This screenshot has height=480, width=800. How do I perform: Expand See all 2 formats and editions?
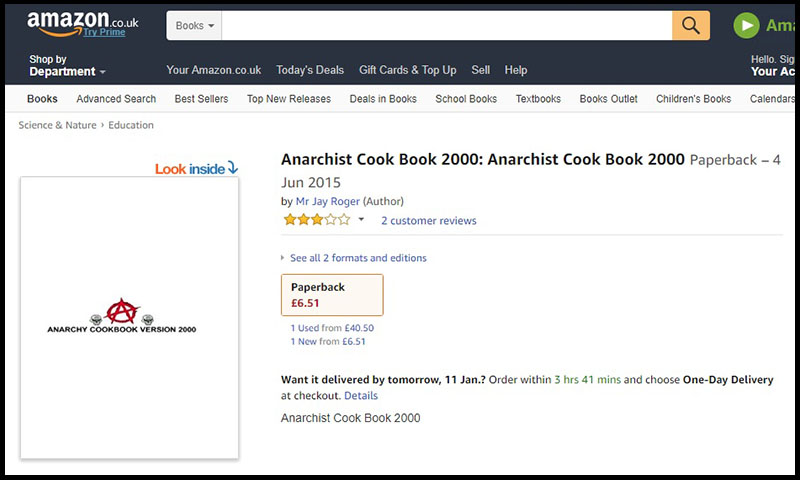coord(357,258)
